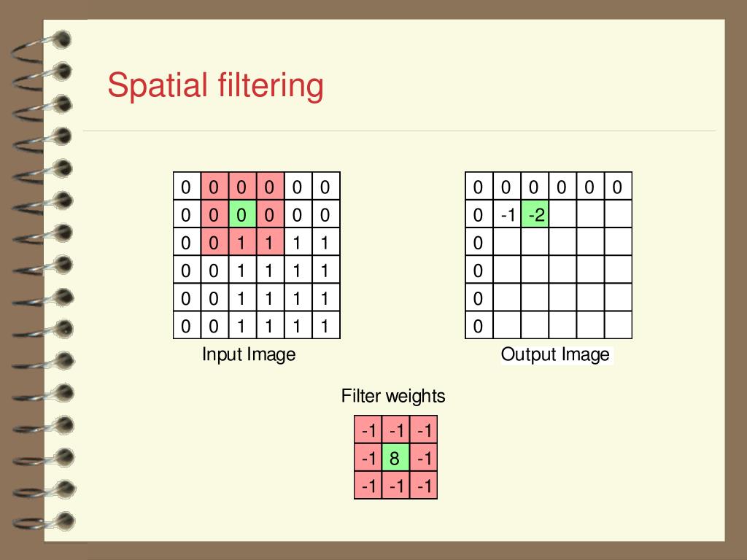Click the Output Image caption
747x560 pixels.
click(x=555, y=355)
